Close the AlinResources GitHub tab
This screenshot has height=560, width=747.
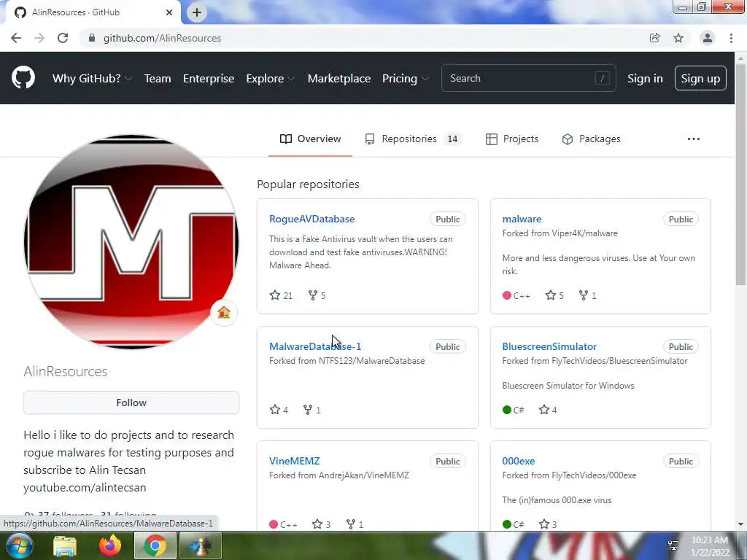pyautogui.click(x=169, y=12)
